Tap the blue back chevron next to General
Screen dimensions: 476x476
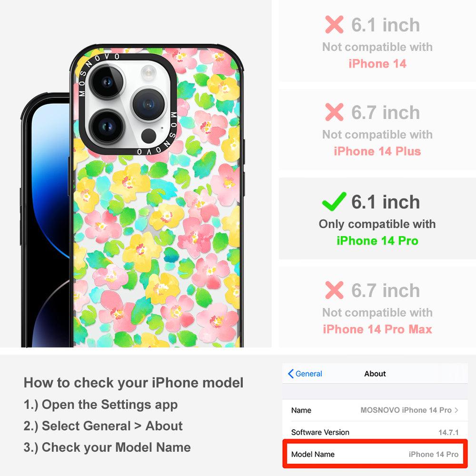pos(290,374)
